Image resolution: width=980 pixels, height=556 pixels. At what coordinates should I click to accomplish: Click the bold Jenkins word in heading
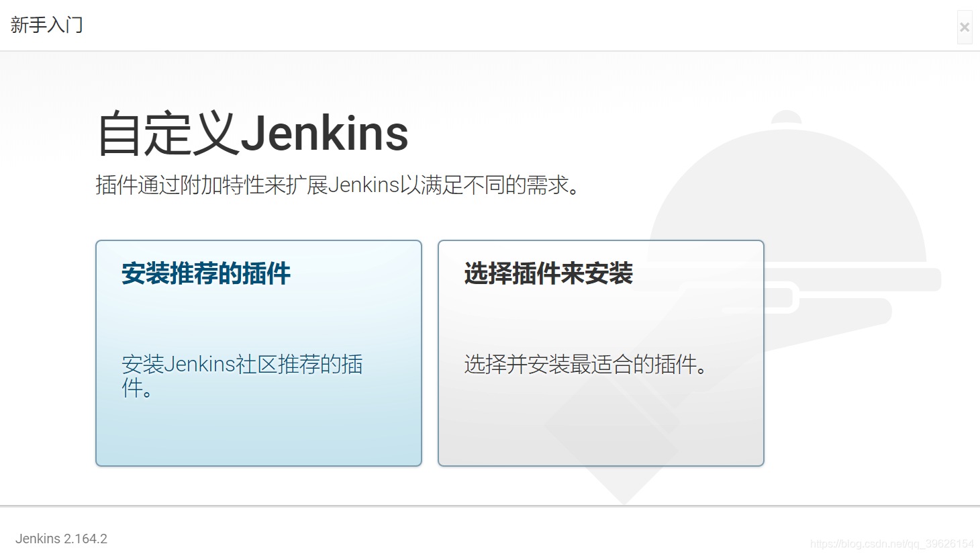[324, 134]
